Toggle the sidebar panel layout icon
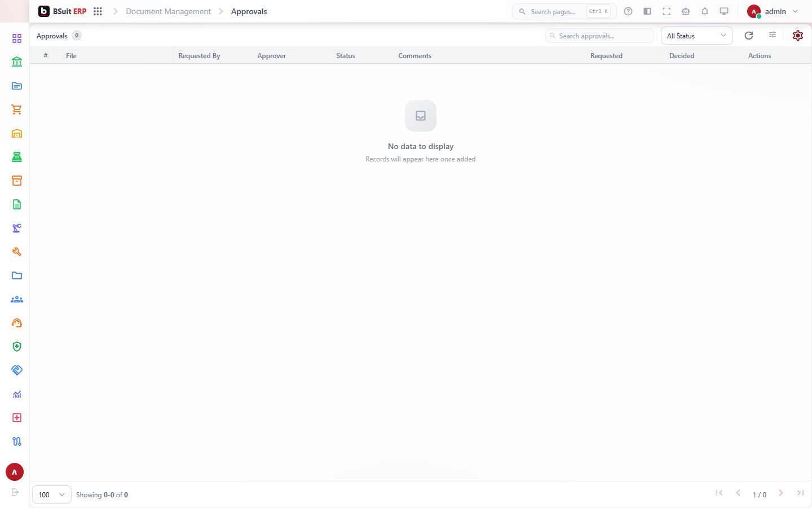 pyautogui.click(x=647, y=11)
